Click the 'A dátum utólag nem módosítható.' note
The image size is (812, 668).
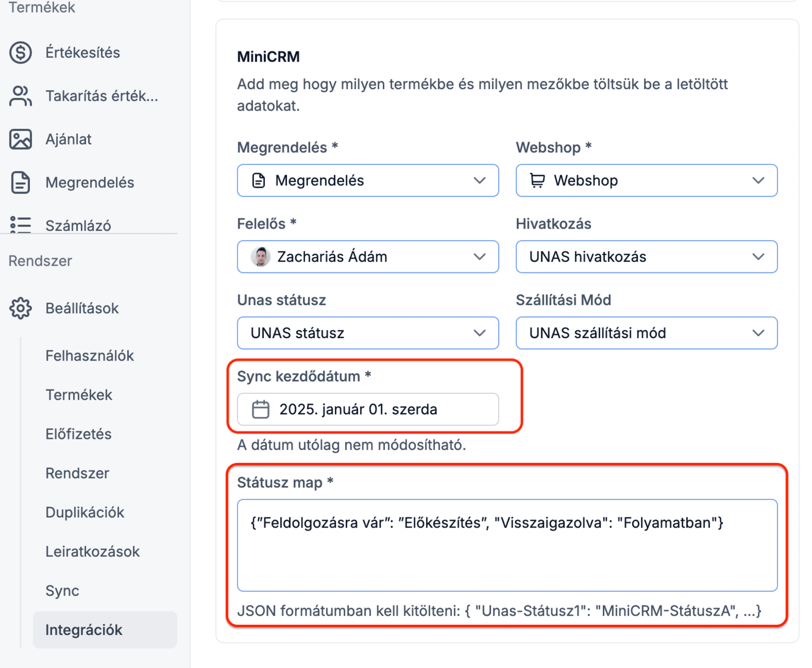point(352,445)
